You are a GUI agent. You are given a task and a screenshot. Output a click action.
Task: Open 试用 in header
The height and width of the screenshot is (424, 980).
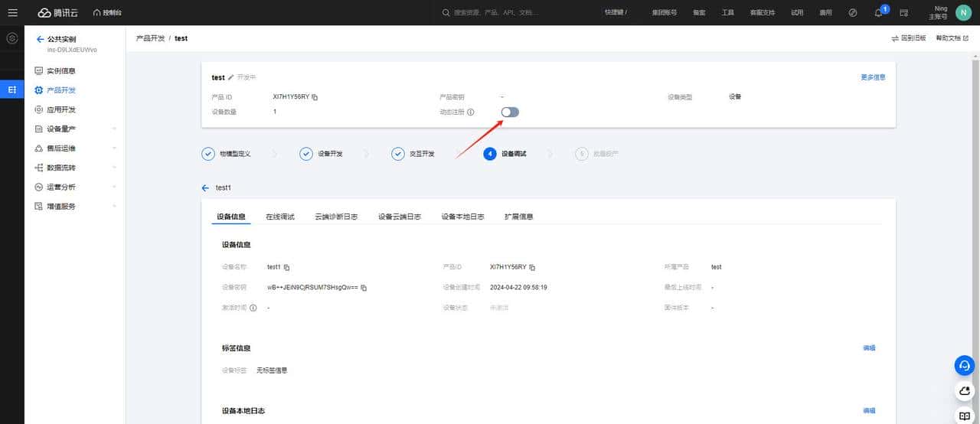798,12
